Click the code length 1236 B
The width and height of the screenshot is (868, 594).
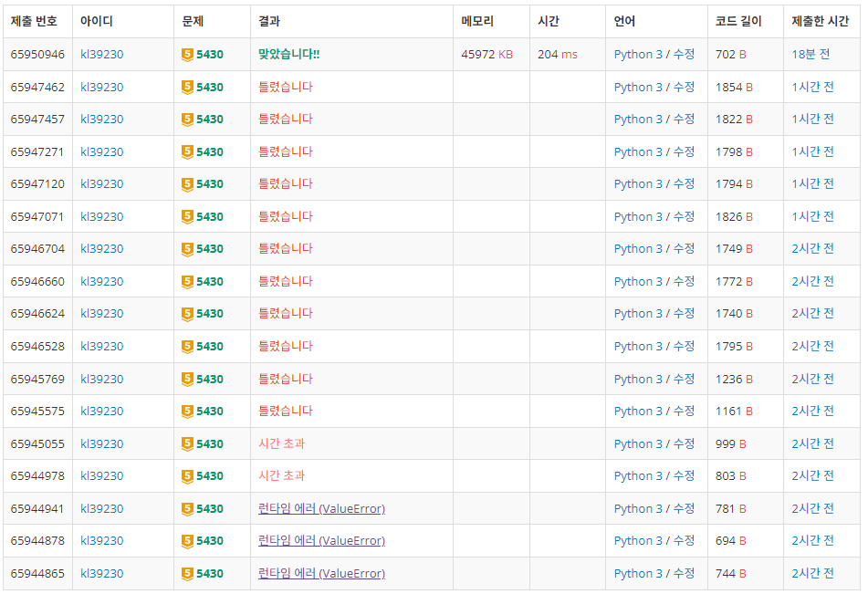(x=734, y=379)
